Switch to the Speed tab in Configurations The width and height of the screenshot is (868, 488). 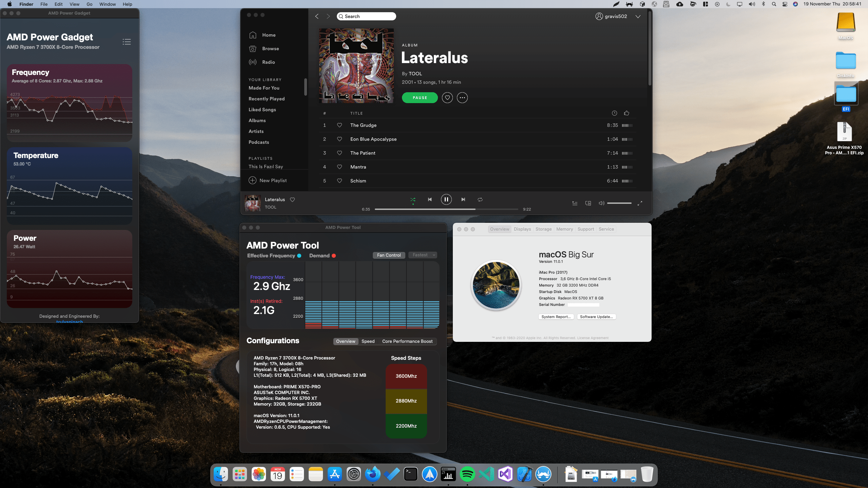(368, 341)
